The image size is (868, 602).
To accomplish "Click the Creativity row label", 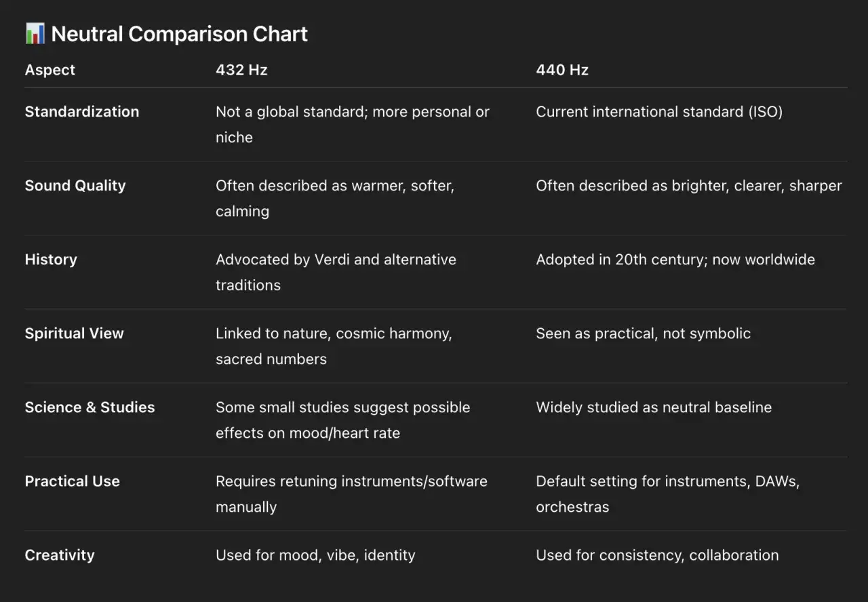I will pyautogui.click(x=60, y=555).
